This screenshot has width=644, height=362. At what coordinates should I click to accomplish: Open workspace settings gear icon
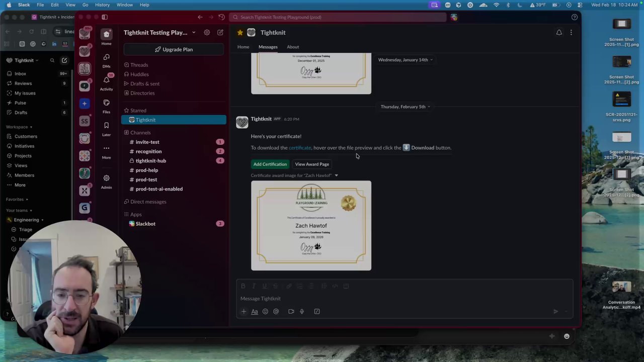click(x=207, y=32)
